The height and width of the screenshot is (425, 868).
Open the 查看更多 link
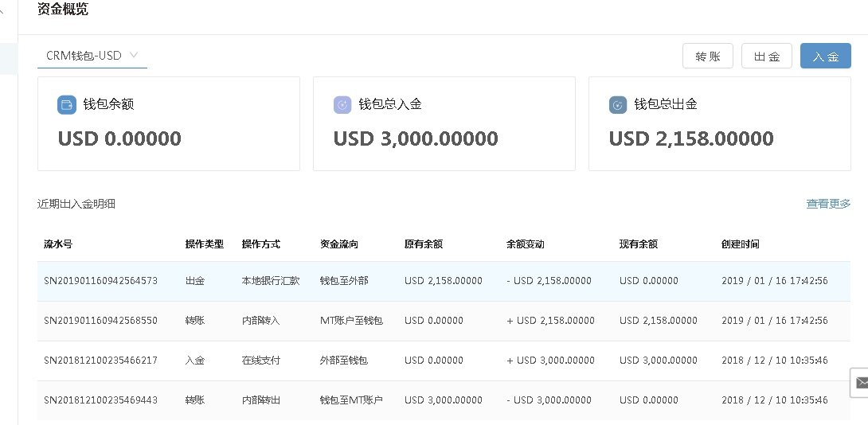click(828, 204)
